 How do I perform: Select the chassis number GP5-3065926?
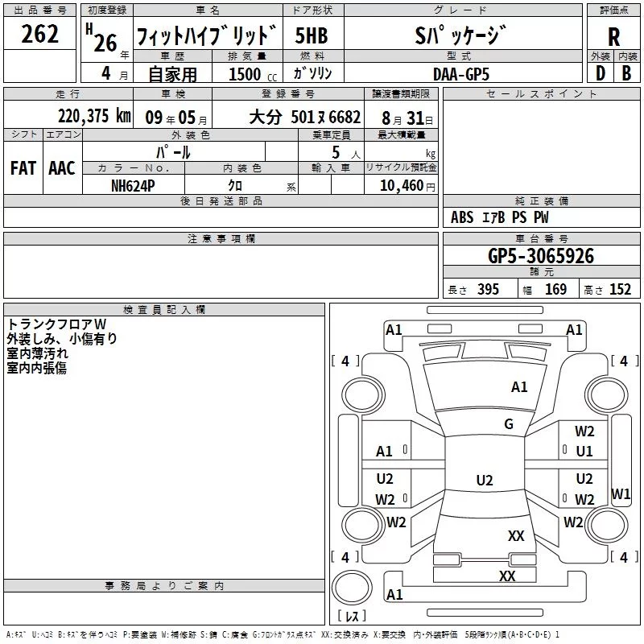tap(541, 256)
